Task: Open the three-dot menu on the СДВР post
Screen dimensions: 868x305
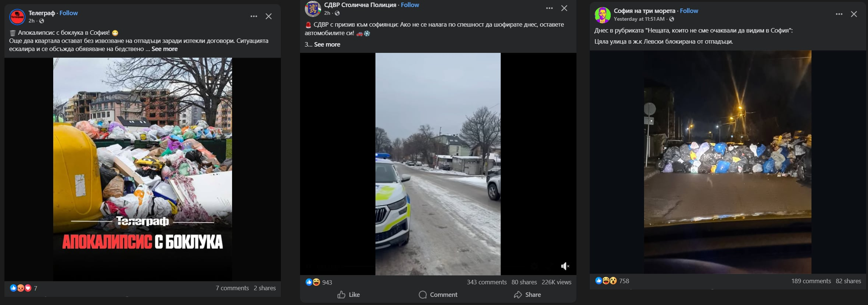Action: (x=549, y=8)
